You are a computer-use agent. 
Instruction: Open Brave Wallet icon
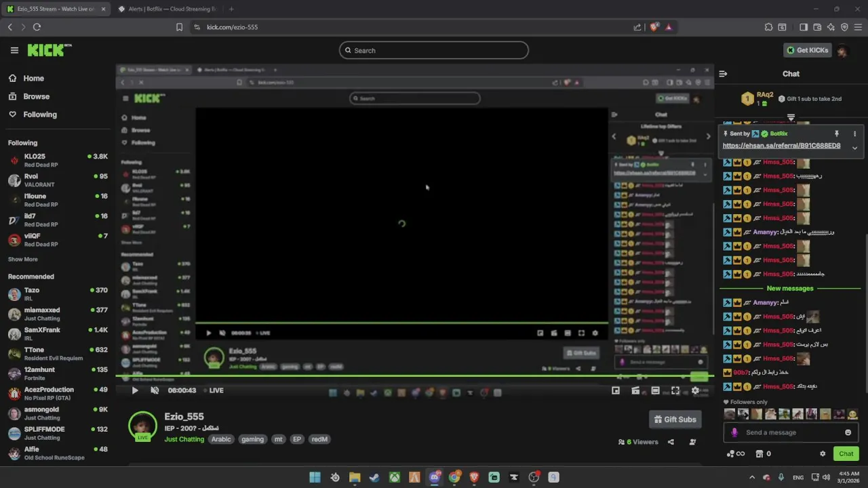click(817, 27)
